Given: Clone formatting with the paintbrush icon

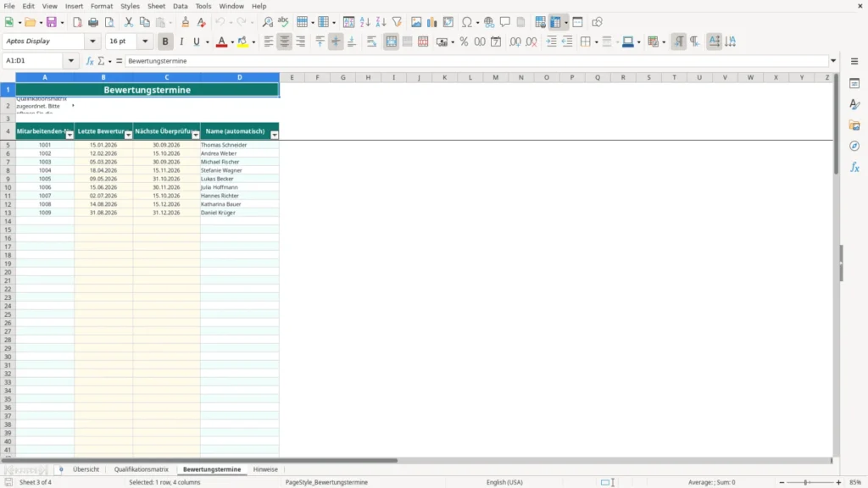Looking at the screenshot, I should click(x=186, y=22).
